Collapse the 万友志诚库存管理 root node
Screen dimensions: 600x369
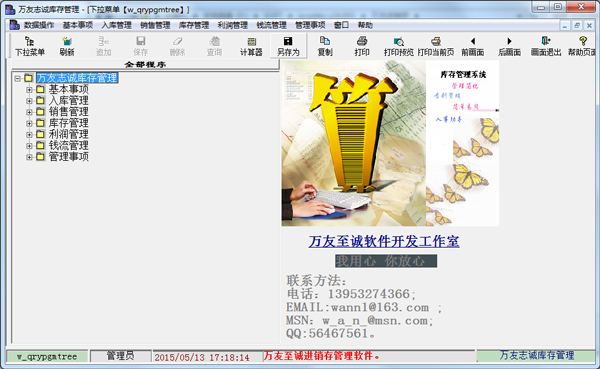click(x=18, y=78)
